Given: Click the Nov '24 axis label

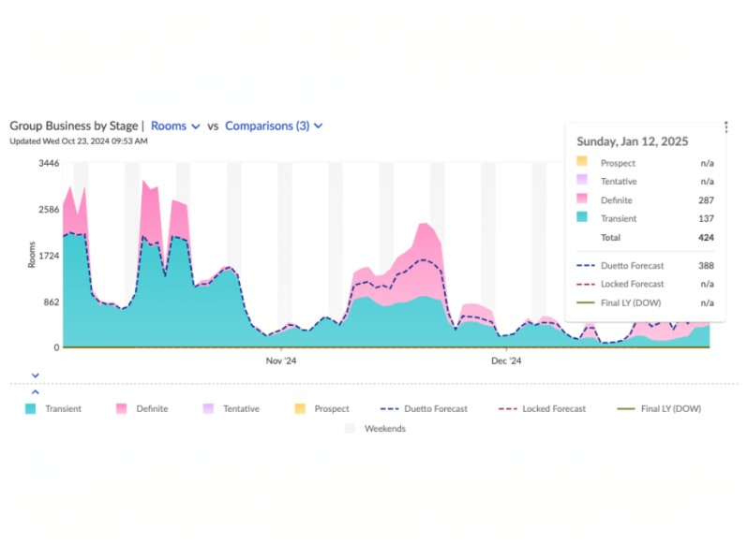Looking at the screenshot, I should [281, 361].
